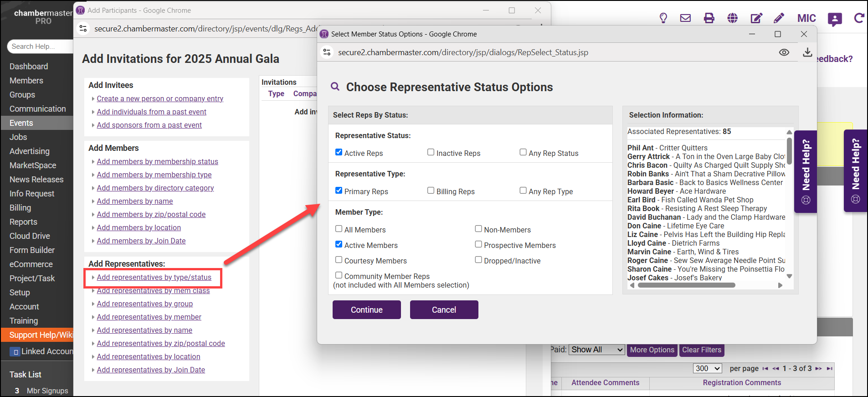Click the download icon in dialog toolbar

point(807,52)
